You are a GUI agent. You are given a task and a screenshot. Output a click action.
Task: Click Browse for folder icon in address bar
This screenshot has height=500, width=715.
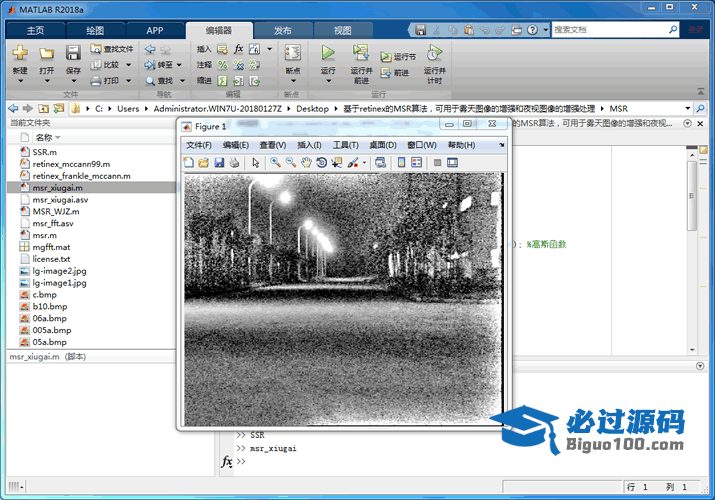59,108
